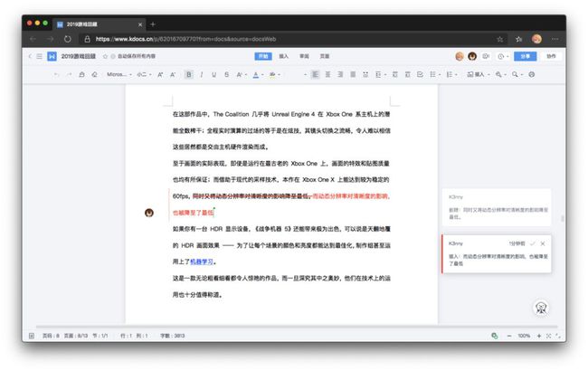588x371 pixels.
Task: Center align the paragraph
Action: pos(327,74)
